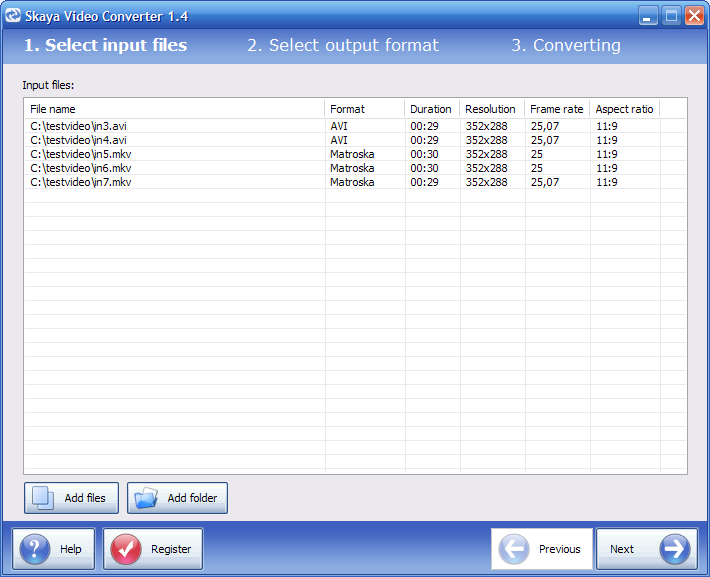Screen dimensions: 710x577
Task: Select file C:\testvideo\in6.mkv
Action: (81, 168)
